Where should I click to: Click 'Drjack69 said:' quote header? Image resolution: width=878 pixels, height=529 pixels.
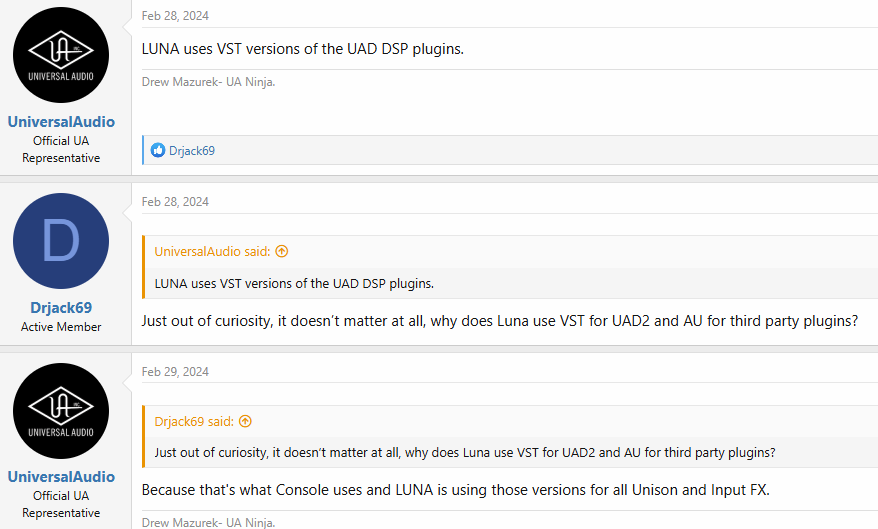pyautogui.click(x=194, y=422)
